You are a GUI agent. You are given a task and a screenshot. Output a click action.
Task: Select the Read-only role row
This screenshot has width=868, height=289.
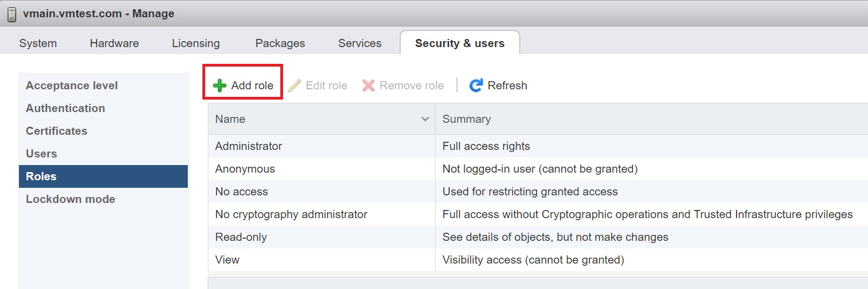[x=241, y=237]
